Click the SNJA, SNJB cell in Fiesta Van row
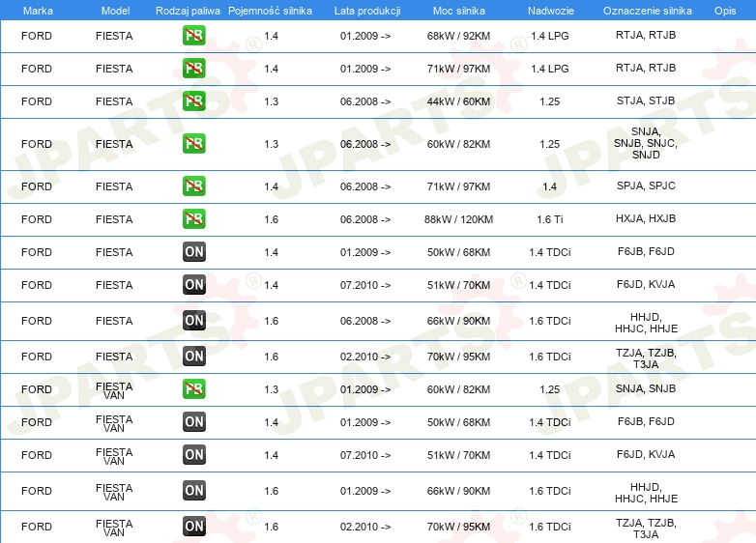The height and width of the screenshot is (543, 756). 646,388
